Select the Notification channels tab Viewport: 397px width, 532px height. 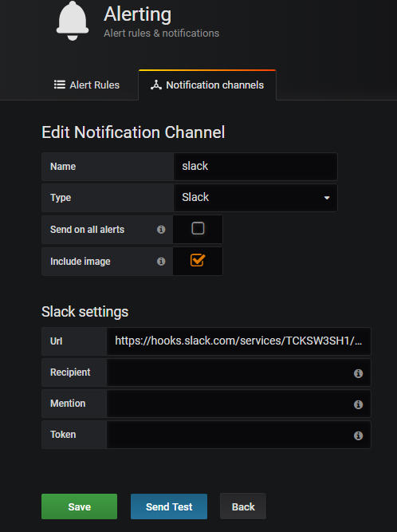pos(207,85)
